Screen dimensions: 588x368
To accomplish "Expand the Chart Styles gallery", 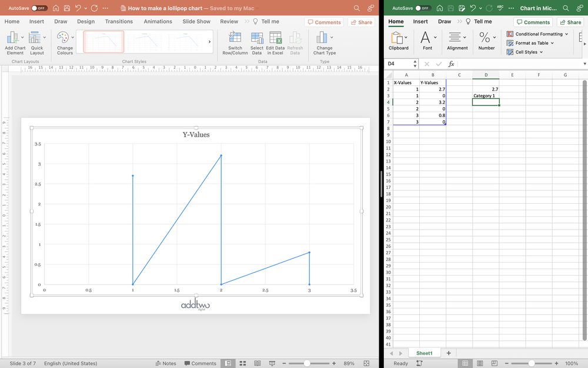I will pyautogui.click(x=209, y=41).
